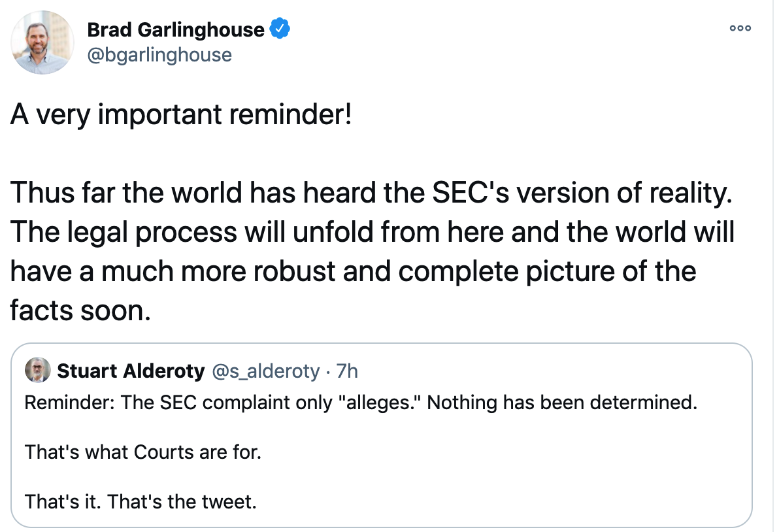This screenshot has width=779, height=532.
Task: Click the @s_alderoty handle
Action: 265,371
